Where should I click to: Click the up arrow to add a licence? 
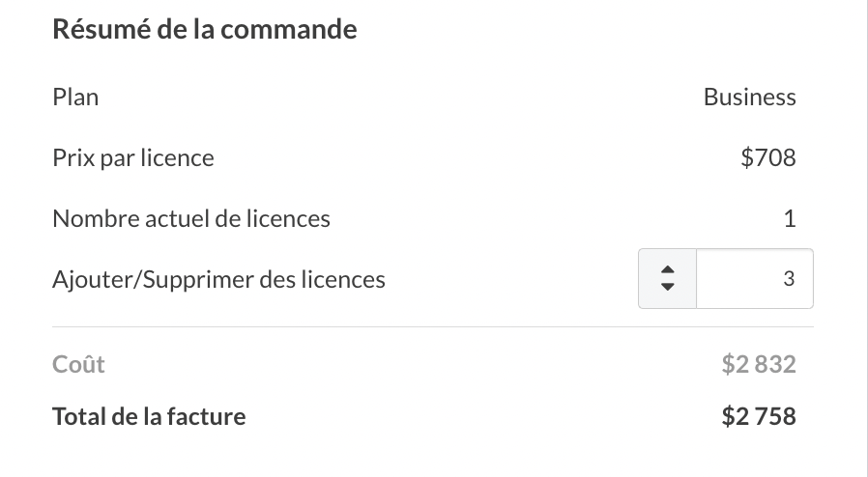tap(667, 269)
